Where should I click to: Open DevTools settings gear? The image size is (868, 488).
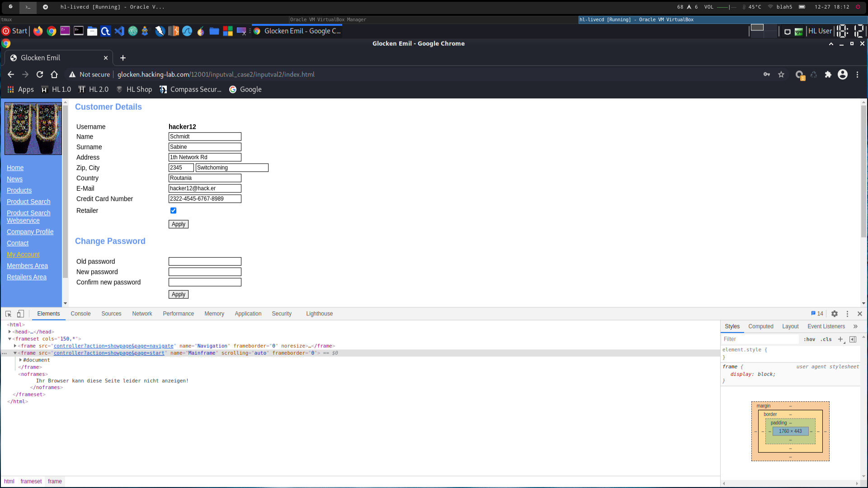835,314
